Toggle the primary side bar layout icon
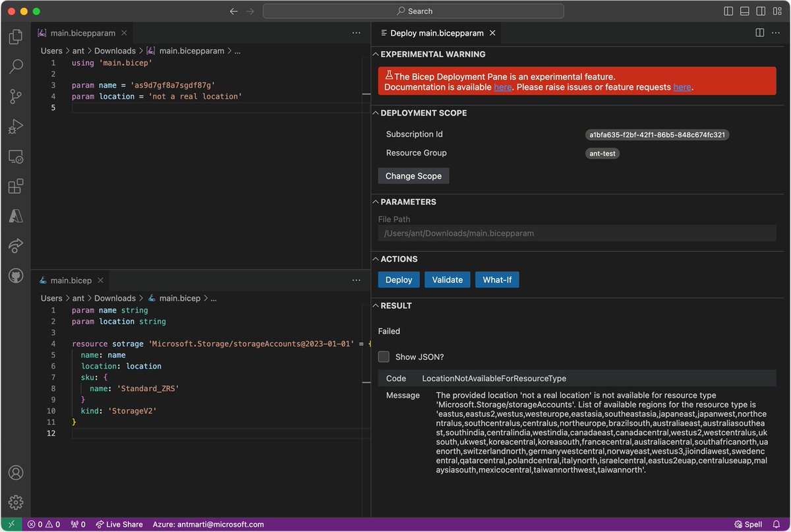 coord(728,11)
